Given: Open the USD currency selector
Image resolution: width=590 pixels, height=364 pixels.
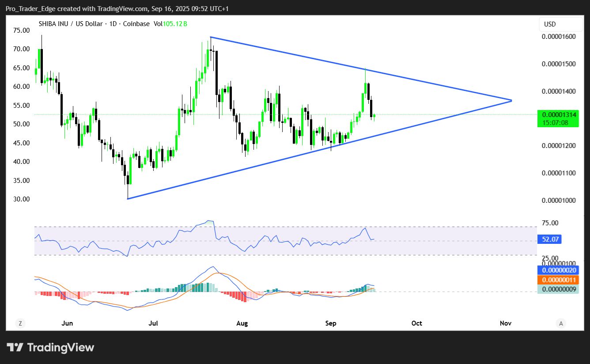Looking at the screenshot, I should 561,24.
